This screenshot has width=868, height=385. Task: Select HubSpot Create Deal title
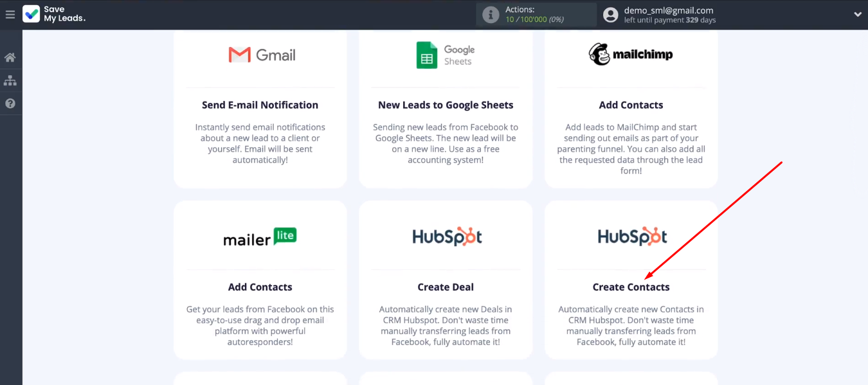pyautogui.click(x=446, y=287)
